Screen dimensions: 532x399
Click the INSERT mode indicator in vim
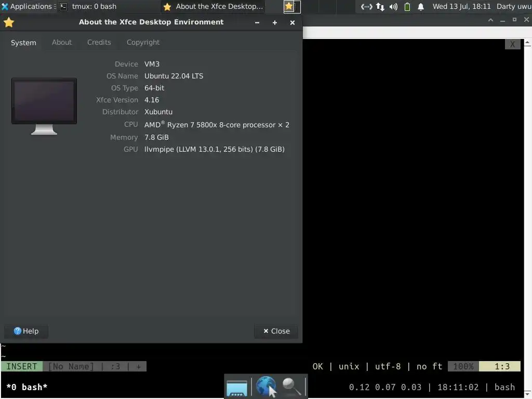(x=22, y=366)
